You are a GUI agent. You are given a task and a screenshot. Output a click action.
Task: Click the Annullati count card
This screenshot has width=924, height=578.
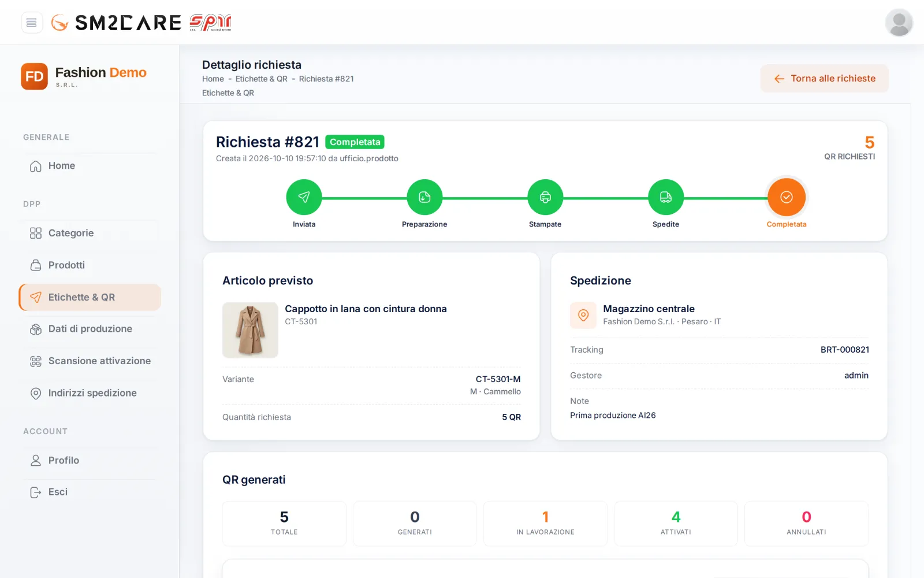806,524
